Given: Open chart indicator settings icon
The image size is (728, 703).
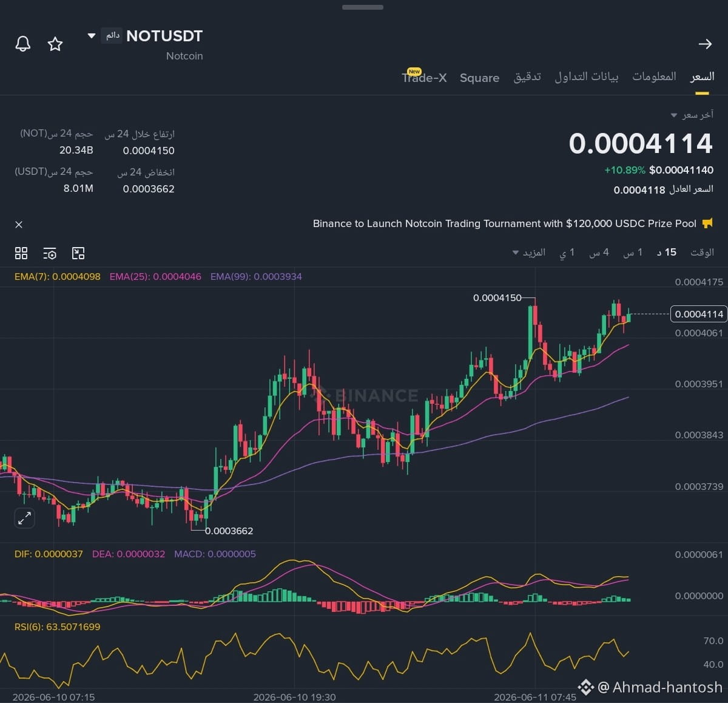Looking at the screenshot, I should 50,253.
